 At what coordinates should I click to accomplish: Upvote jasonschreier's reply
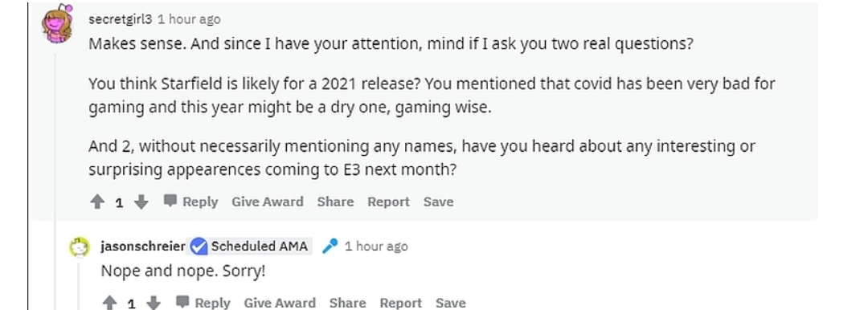tap(109, 303)
